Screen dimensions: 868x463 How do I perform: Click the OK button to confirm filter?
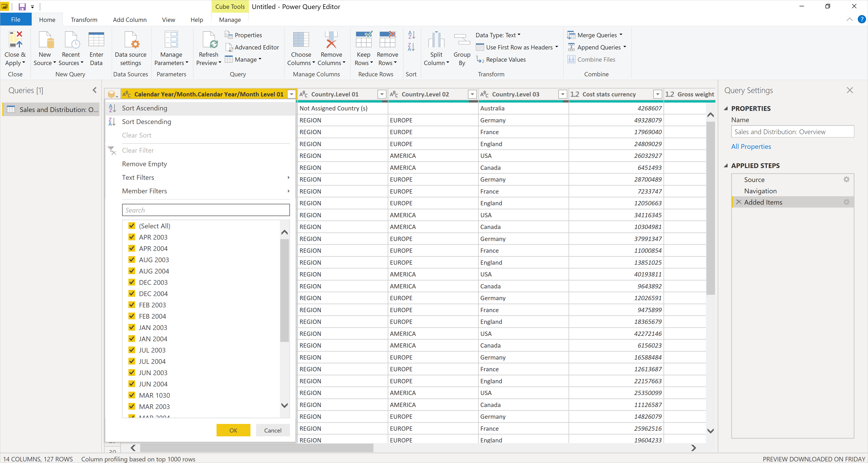[233, 430]
